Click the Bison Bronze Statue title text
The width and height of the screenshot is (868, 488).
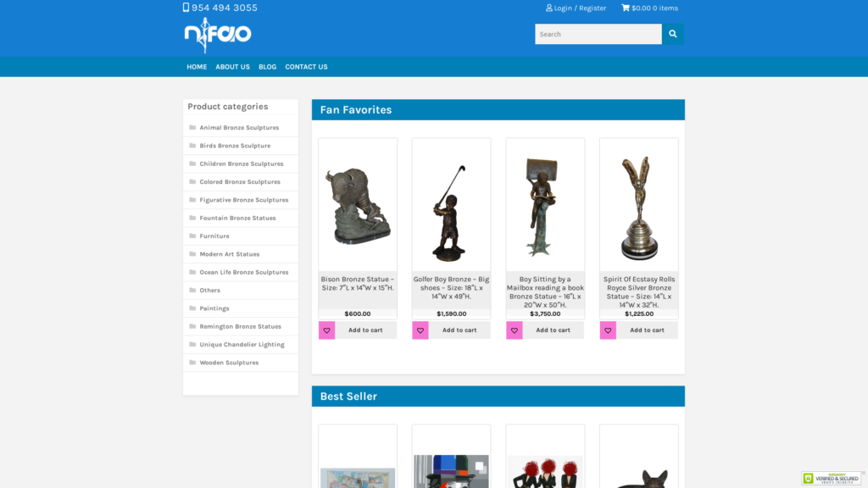click(358, 283)
